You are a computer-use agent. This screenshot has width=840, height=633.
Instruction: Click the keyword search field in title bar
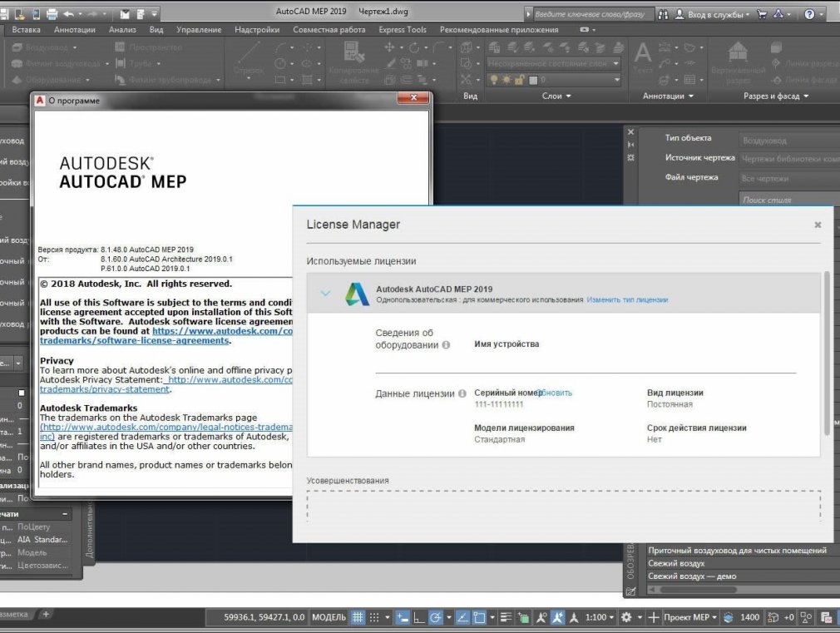coord(594,14)
